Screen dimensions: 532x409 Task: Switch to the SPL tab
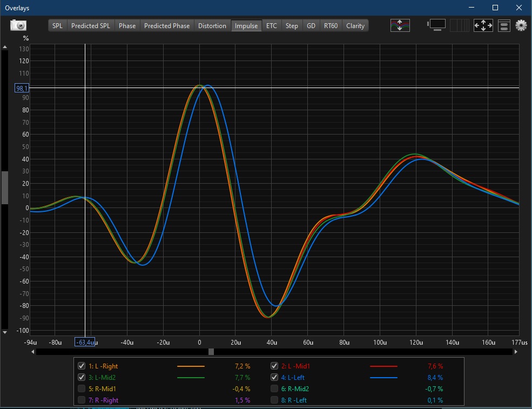57,25
